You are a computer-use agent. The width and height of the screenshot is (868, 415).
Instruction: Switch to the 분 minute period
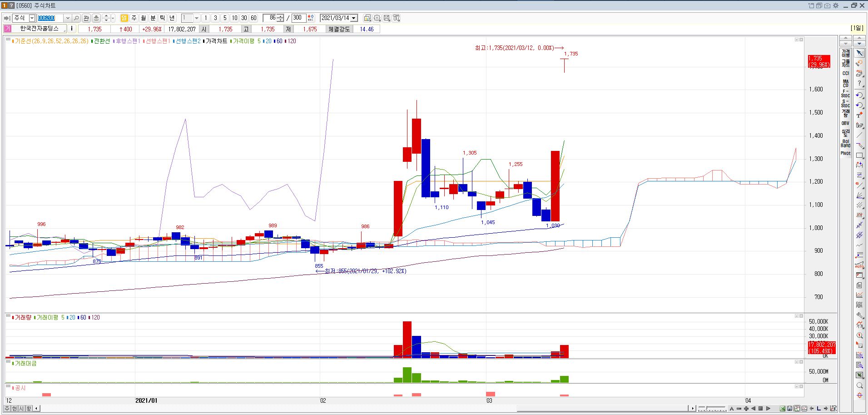153,18
